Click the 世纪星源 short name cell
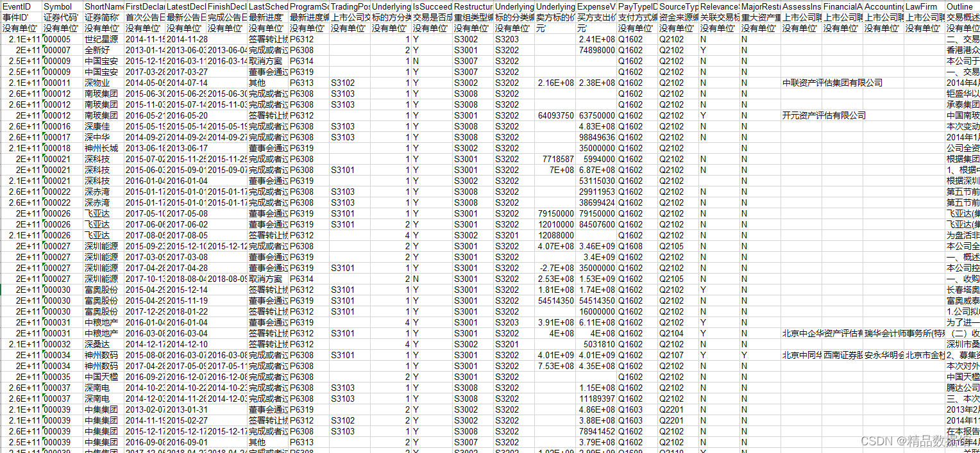Screen dimensions: 980x453 point(103,39)
